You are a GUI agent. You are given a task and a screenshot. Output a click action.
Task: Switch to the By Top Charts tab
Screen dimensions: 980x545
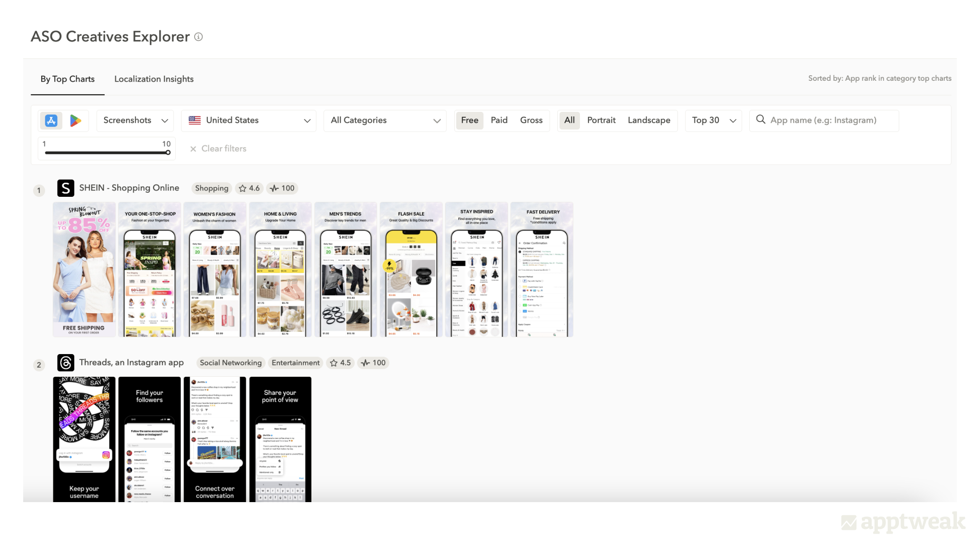point(68,79)
